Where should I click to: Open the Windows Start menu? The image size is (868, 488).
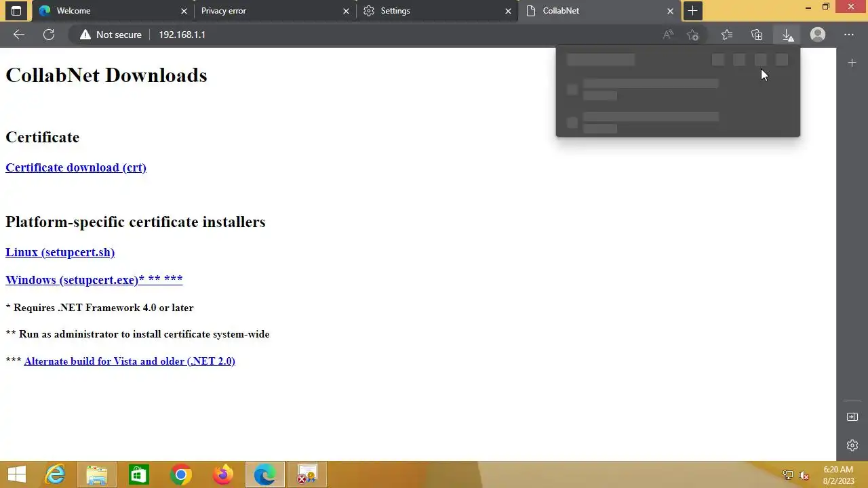click(x=16, y=474)
